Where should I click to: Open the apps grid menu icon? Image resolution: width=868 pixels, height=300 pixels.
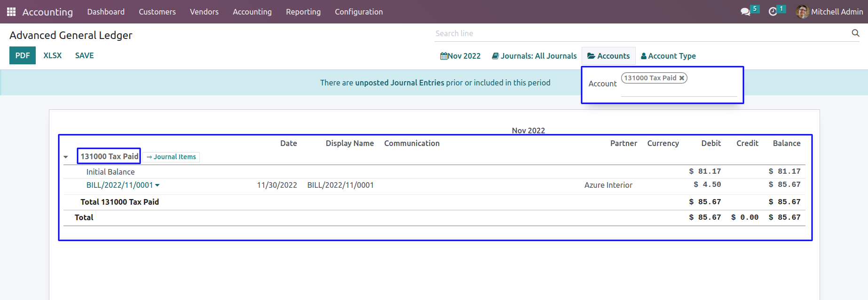(11, 12)
